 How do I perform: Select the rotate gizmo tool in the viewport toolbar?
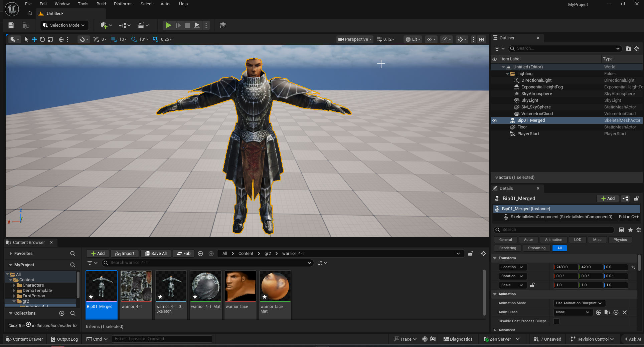pyautogui.click(x=42, y=39)
